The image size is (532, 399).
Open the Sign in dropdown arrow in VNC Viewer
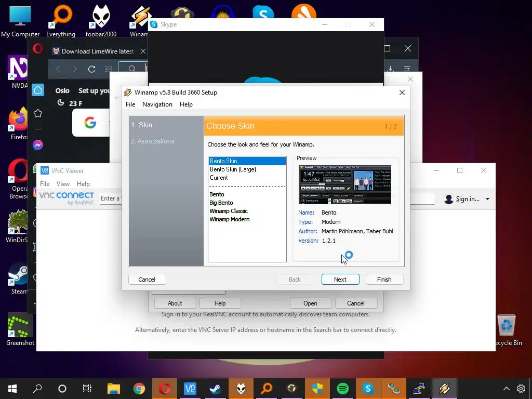(x=487, y=199)
